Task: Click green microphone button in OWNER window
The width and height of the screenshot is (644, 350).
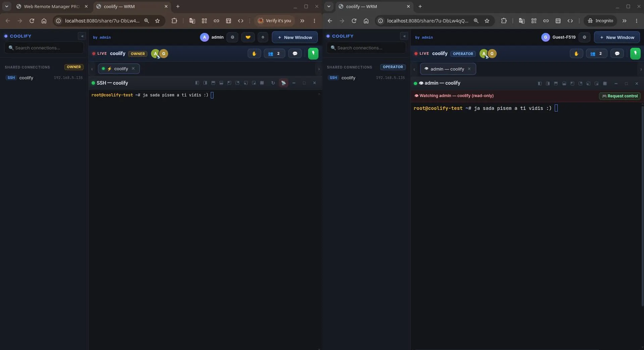Action: tap(313, 53)
